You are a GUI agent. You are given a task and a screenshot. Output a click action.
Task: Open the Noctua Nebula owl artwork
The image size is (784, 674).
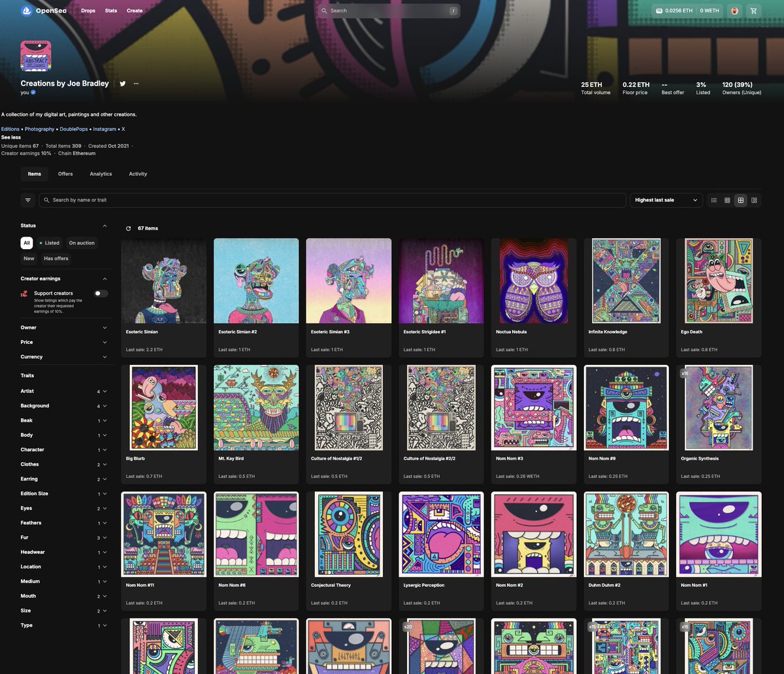tap(533, 280)
